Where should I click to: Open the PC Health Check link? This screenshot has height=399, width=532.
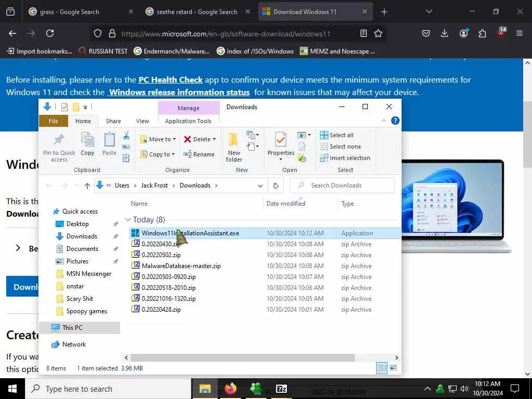point(170,80)
